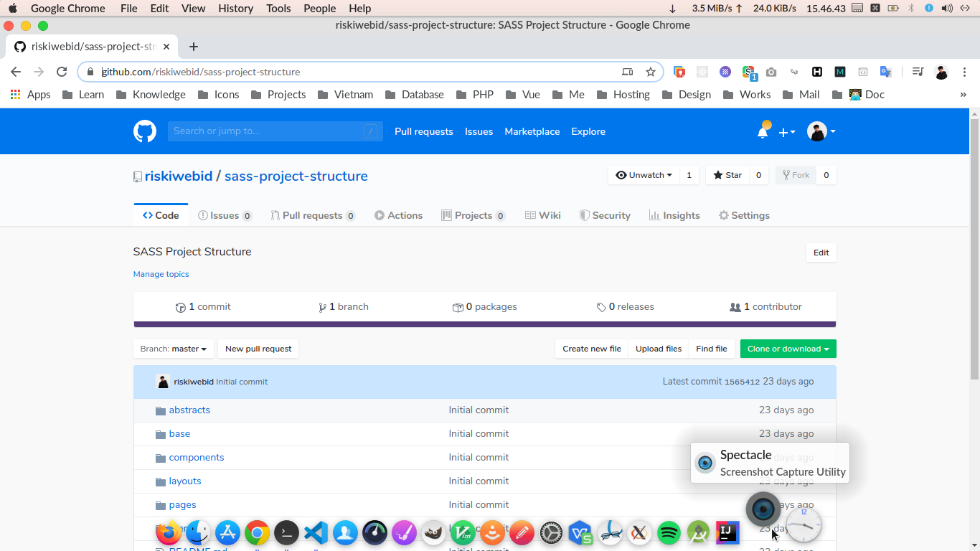Open repository Settings tab
Image resolution: width=980 pixels, height=551 pixels.
744,215
